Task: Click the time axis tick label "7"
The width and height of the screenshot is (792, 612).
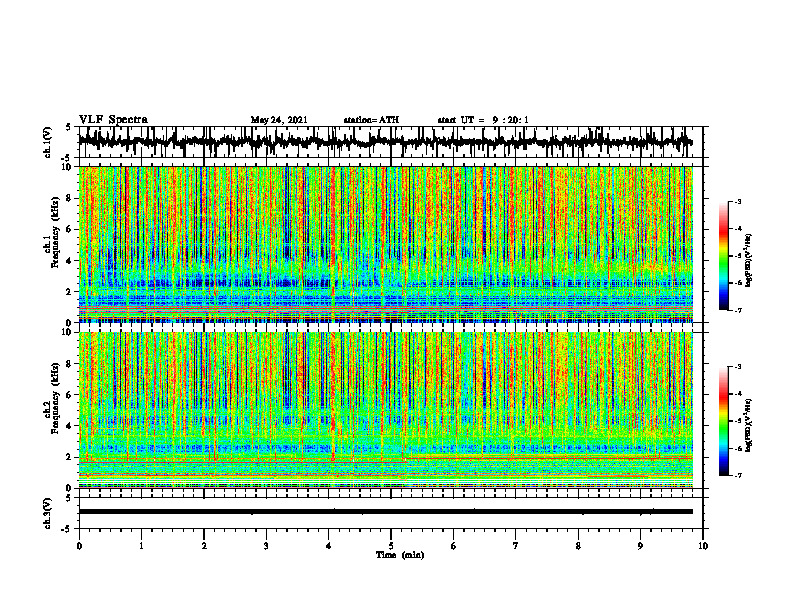Action: point(516,546)
